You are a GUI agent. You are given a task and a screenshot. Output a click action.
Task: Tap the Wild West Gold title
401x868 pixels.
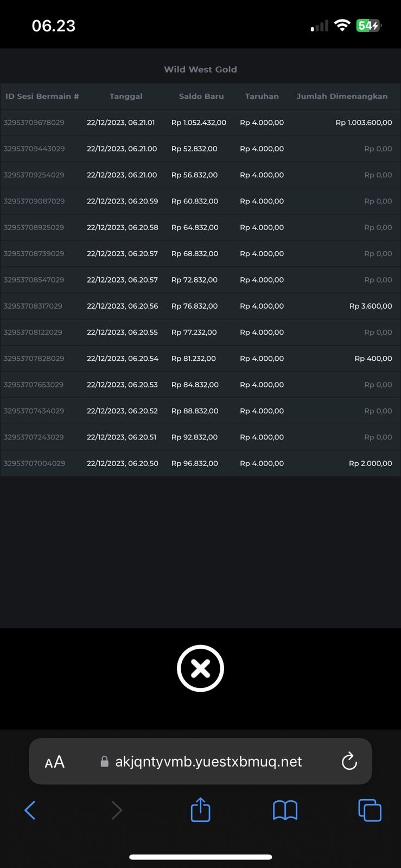coord(200,69)
